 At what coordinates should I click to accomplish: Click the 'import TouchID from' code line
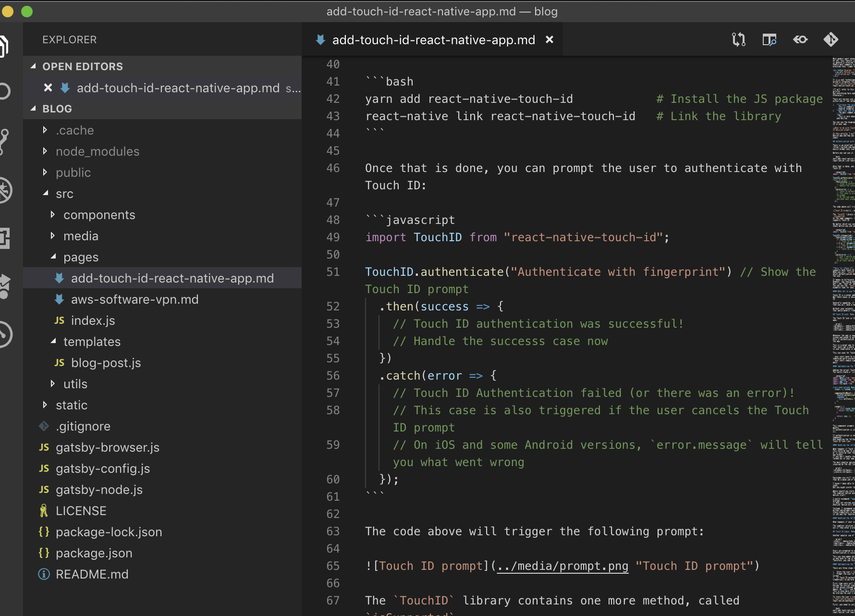pyautogui.click(x=517, y=237)
